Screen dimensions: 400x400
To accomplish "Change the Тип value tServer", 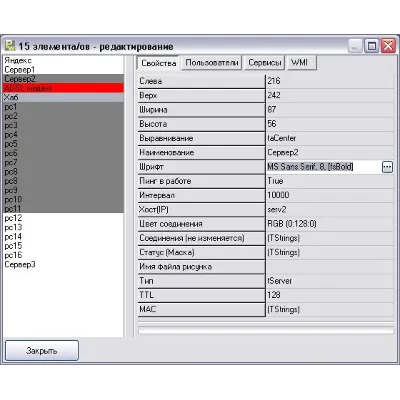I will 330,281.
